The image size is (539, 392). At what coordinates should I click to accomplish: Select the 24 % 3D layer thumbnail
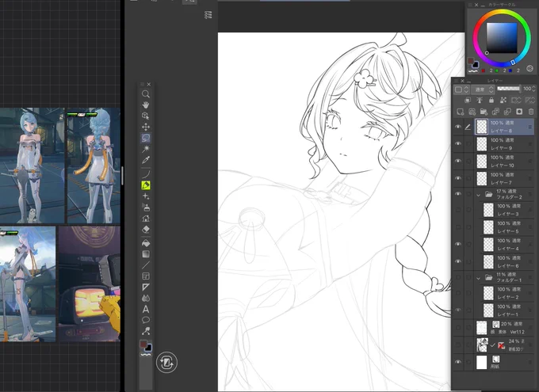[x=482, y=345]
